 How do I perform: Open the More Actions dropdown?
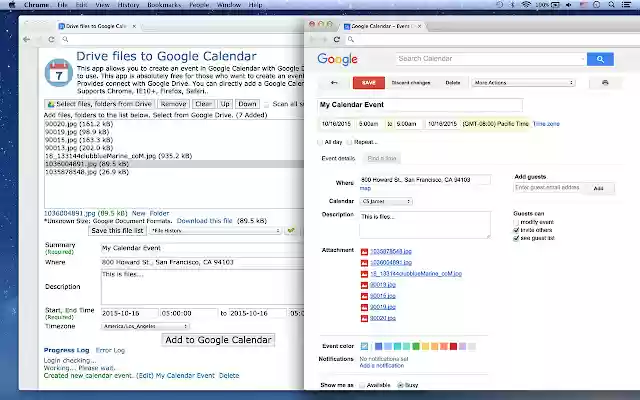523,83
